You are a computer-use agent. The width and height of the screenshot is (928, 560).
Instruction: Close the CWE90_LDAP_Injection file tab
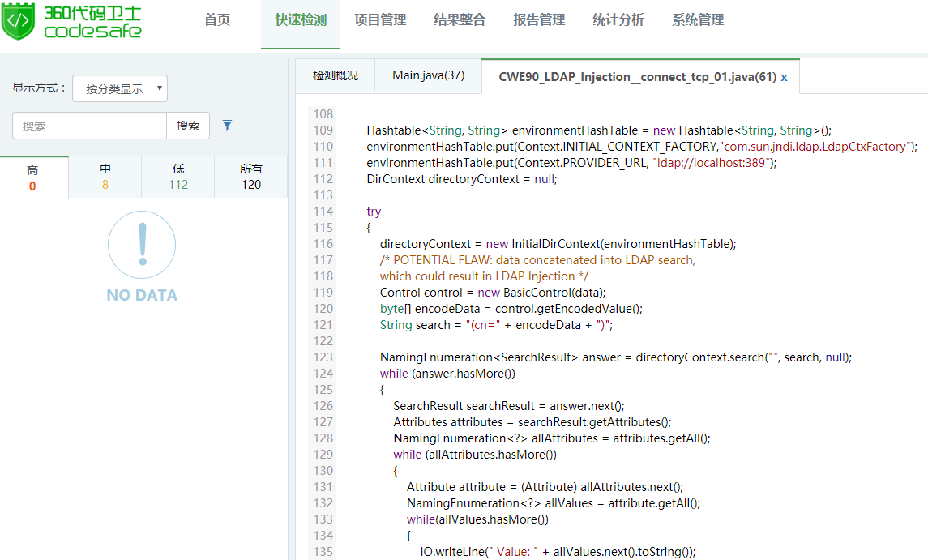click(x=784, y=77)
